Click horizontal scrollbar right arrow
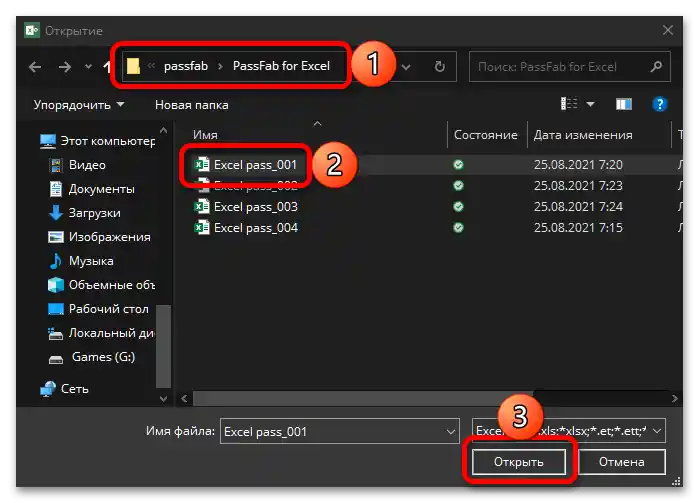 (674, 399)
